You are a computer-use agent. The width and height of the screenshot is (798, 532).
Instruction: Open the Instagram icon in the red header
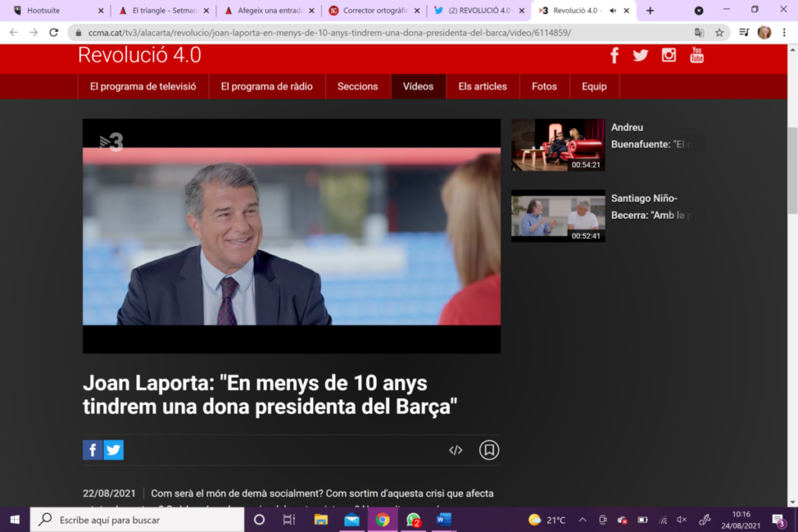click(669, 55)
